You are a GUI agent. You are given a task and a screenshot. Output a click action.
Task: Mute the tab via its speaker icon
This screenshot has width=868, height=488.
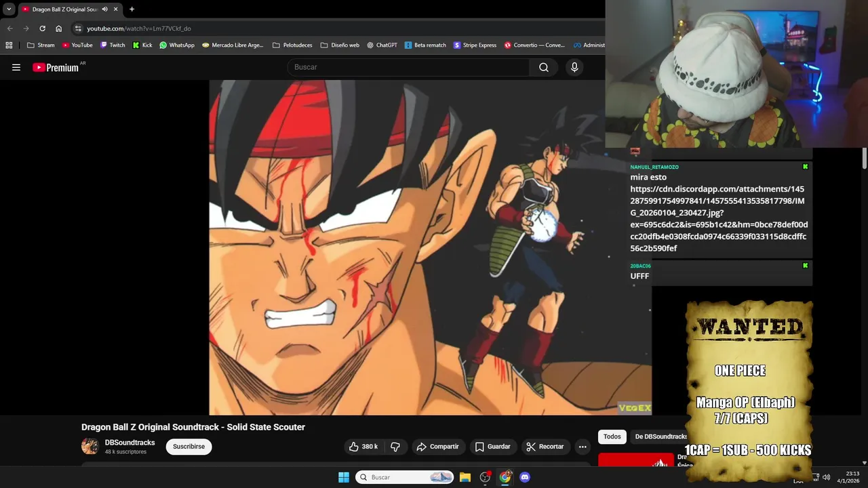point(104,9)
